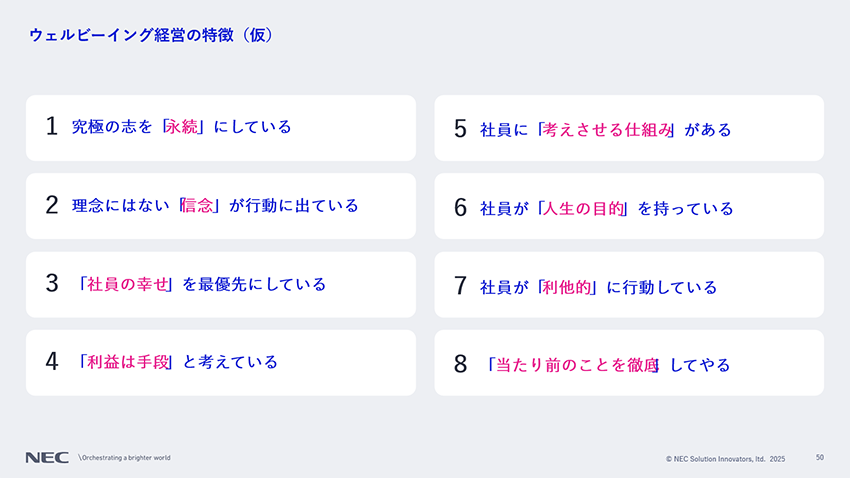
Task: Click the NEC logo in footer
Action: (x=47, y=458)
